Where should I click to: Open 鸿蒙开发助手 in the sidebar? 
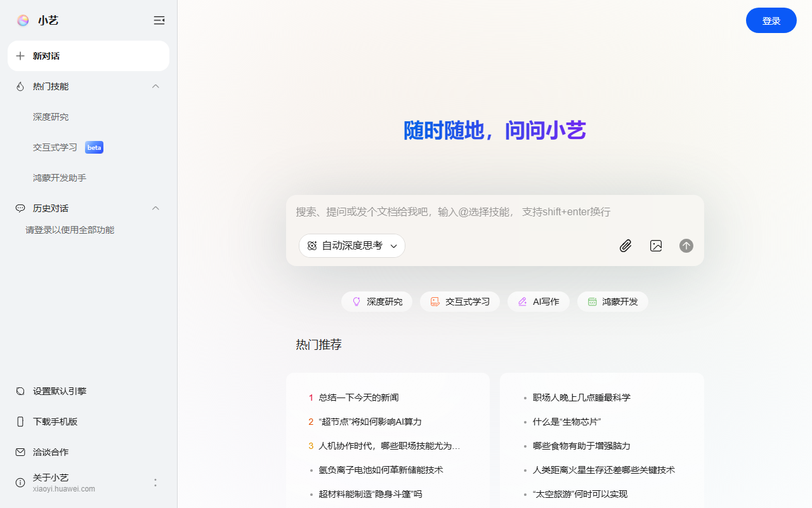click(x=60, y=178)
